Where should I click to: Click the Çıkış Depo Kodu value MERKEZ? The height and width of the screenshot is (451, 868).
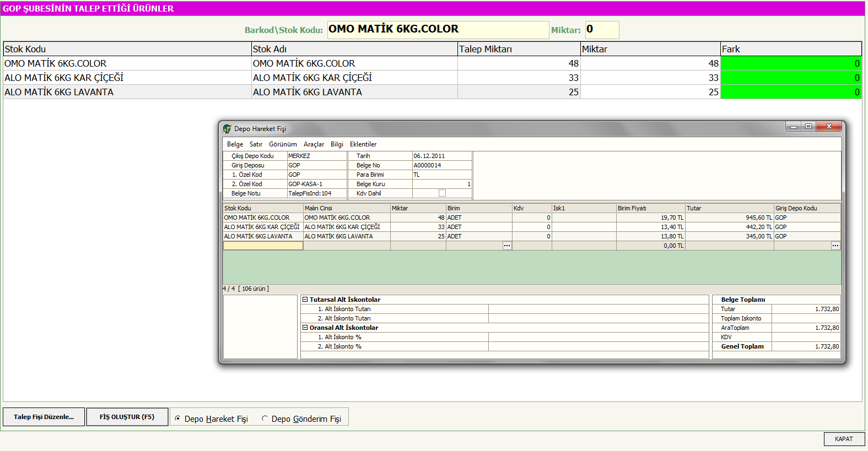pos(317,156)
